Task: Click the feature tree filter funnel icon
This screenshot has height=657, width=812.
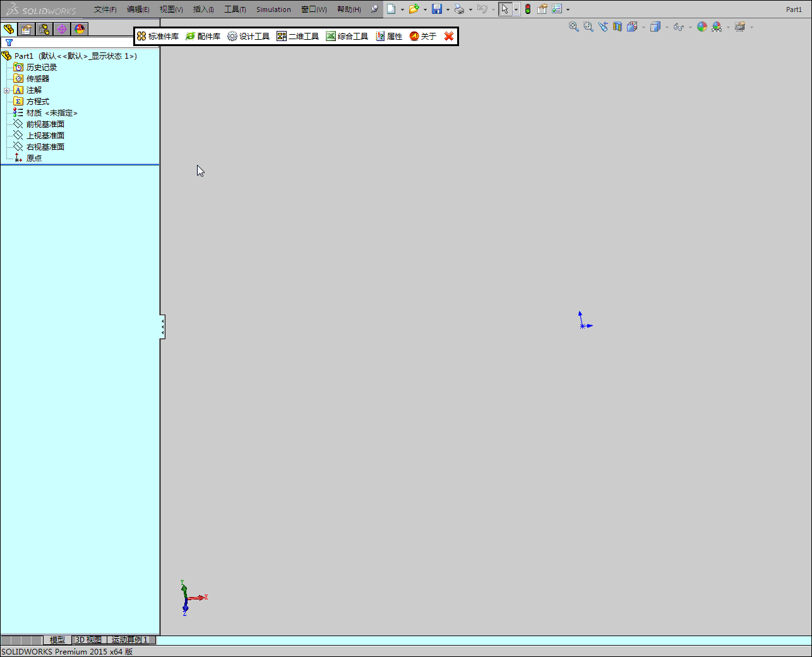Action: (x=9, y=42)
